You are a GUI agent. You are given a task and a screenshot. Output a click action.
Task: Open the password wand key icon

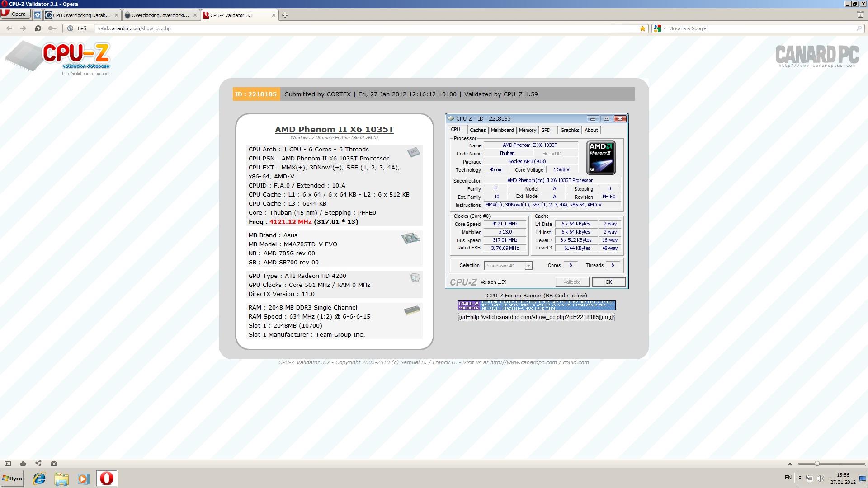(52, 28)
